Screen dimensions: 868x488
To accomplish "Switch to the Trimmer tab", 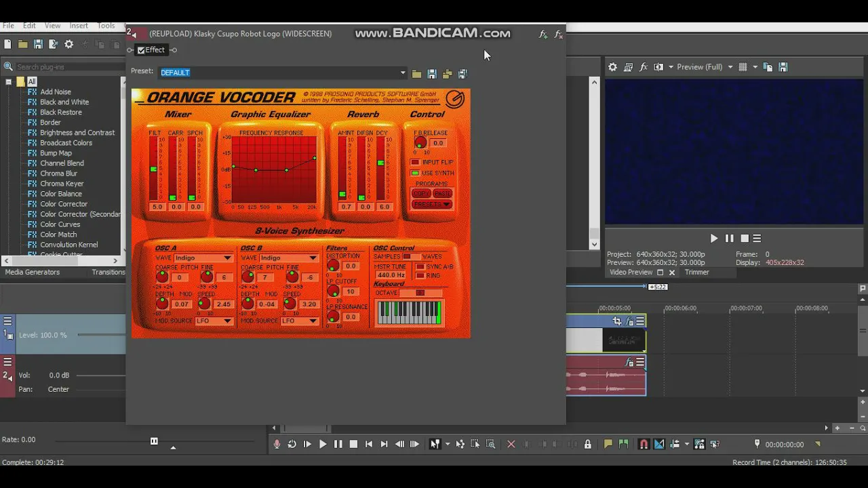I will (x=696, y=272).
